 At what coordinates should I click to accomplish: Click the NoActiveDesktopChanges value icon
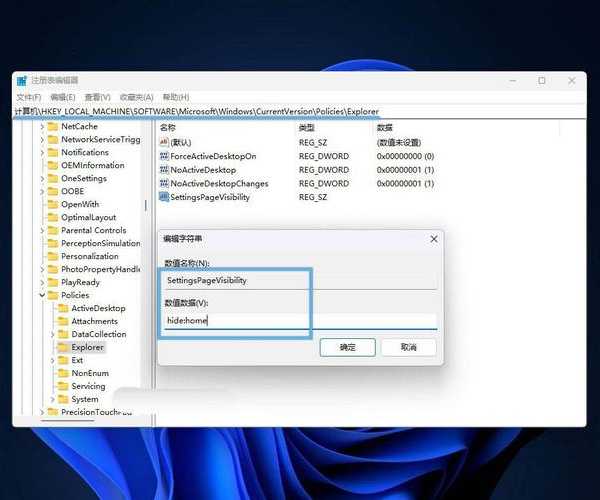164,184
